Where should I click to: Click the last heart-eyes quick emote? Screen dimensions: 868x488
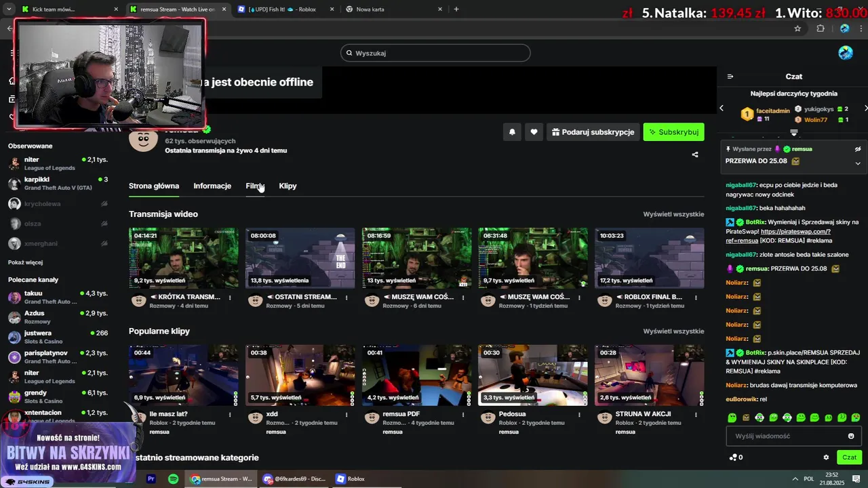tap(856, 418)
